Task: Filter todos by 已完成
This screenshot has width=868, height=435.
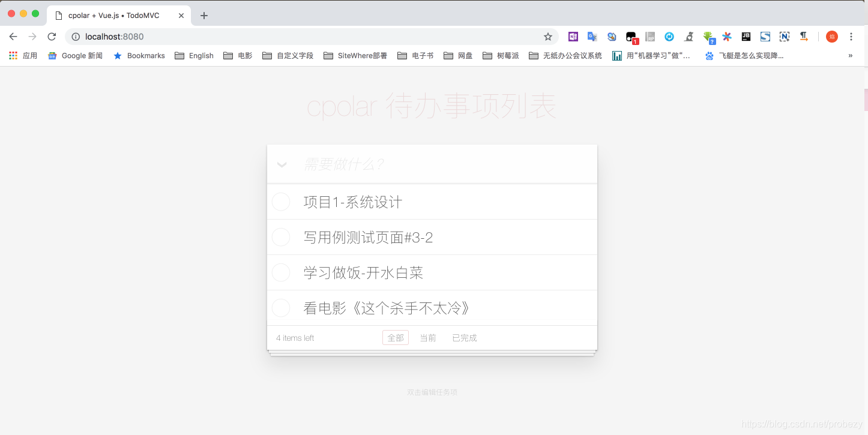Action: coord(465,338)
